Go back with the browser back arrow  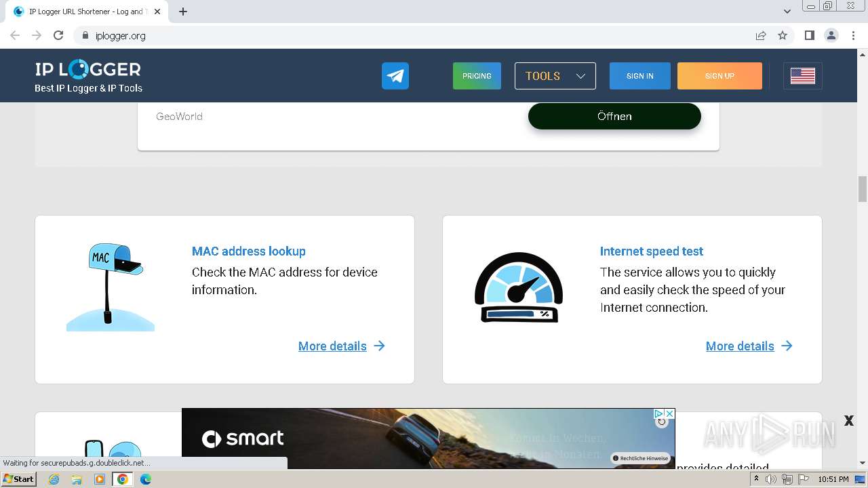tap(15, 35)
